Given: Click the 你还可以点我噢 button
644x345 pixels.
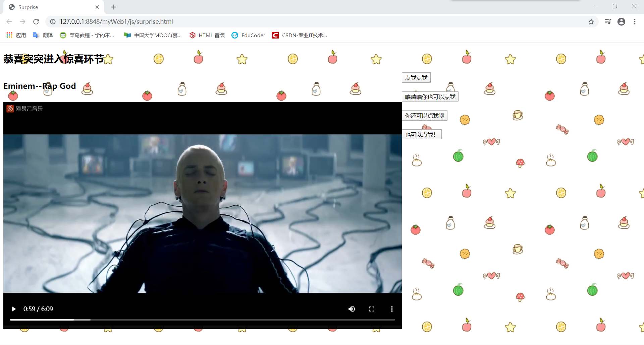Looking at the screenshot, I should (425, 116).
